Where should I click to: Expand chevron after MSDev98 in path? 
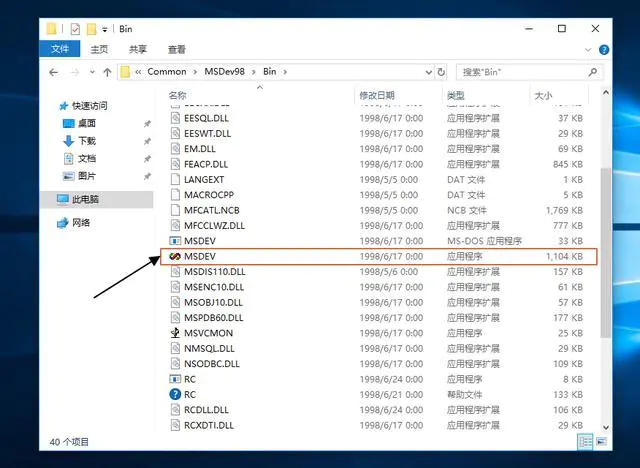coord(254,72)
